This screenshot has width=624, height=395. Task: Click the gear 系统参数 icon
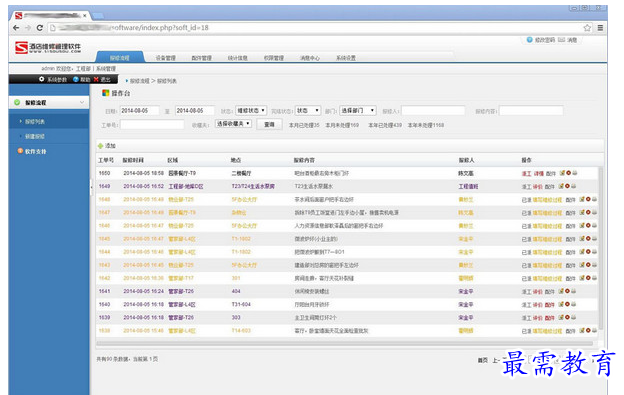click(x=41, y=79)
